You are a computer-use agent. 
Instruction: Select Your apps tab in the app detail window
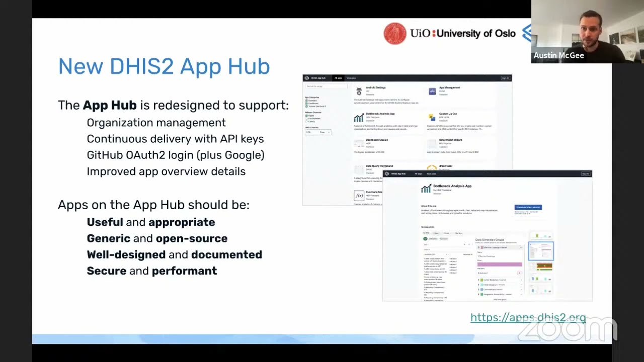pyautogui.click(x=431, y=173)
